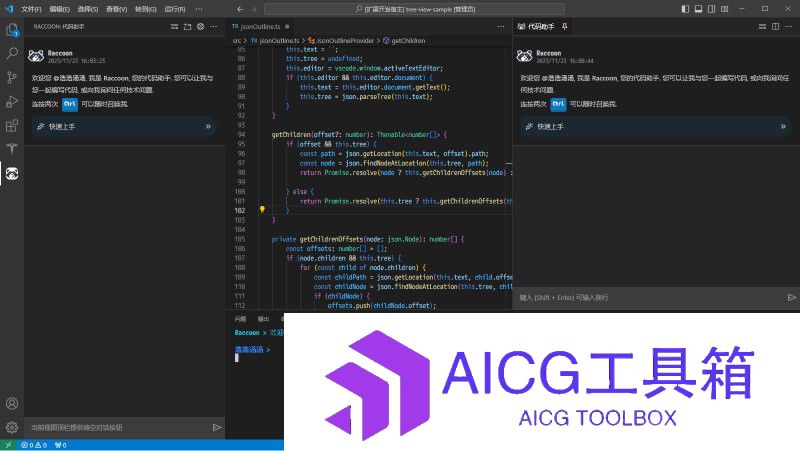Open the 查看(V) menu
The height and width of the screenshot is (451, 800).
[x=116, y=9]
